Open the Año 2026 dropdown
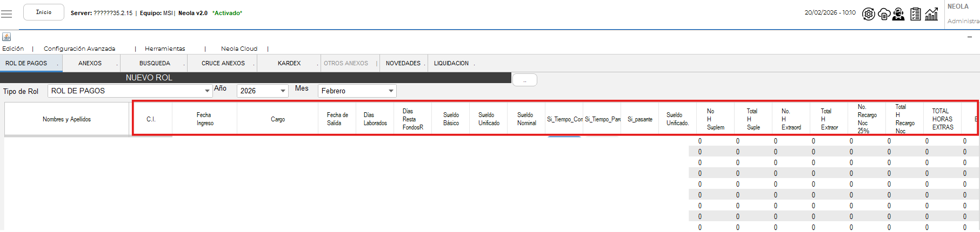 (283, 91)
